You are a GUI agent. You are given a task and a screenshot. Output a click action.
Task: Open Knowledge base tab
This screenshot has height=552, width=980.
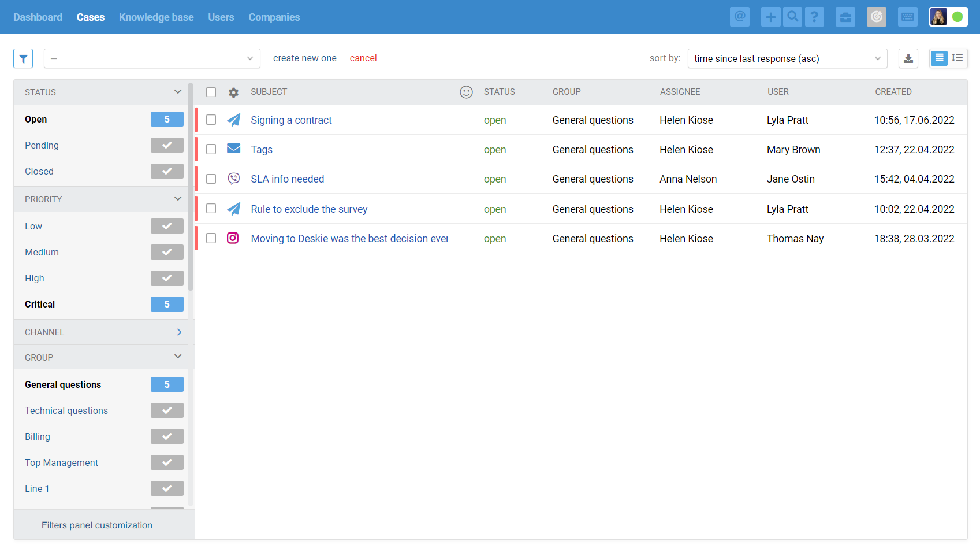[156, 17]
